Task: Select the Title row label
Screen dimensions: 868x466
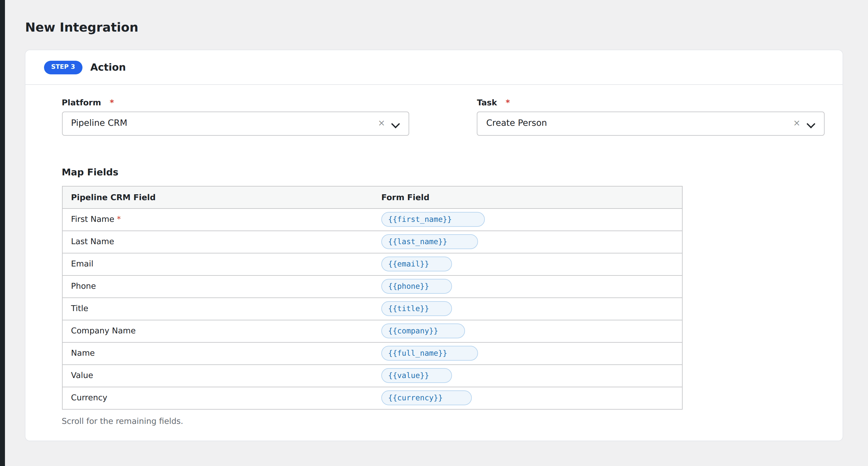Action: point(80,308)
